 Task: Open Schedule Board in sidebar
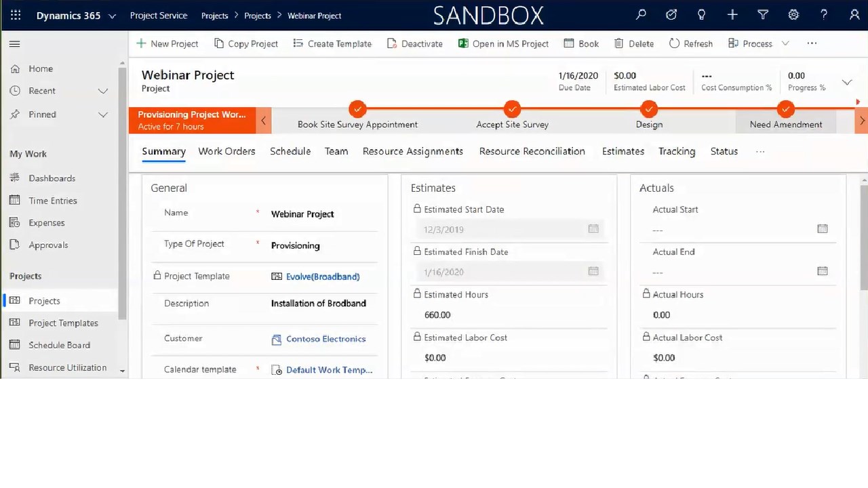59,345
